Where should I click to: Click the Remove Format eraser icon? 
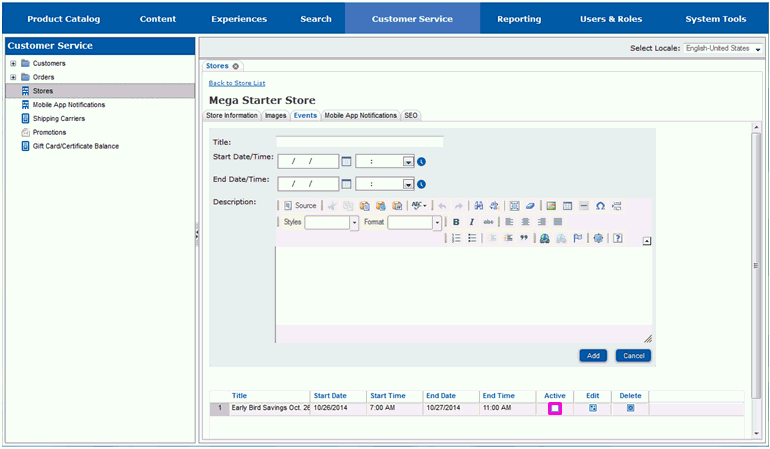click(530, 206)
